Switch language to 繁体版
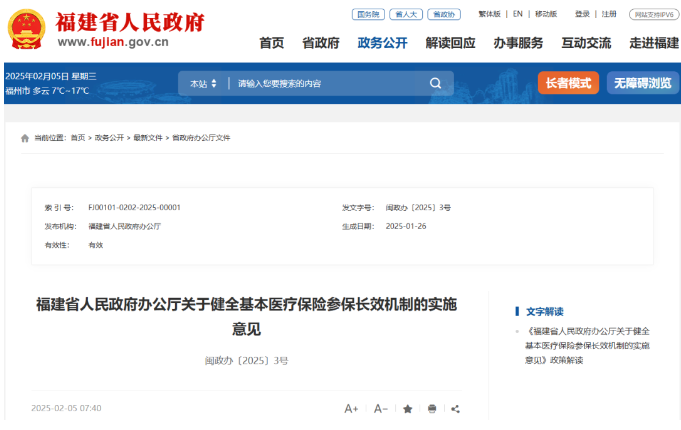Image resolution: width=681 pixels, height=430 pixels. coord(489,14)
